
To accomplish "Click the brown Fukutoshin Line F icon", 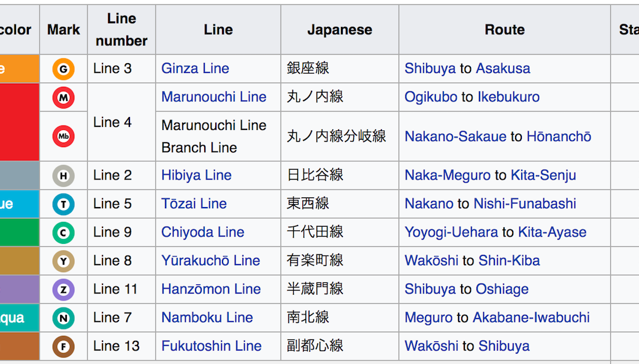I will tap(63, 346).
